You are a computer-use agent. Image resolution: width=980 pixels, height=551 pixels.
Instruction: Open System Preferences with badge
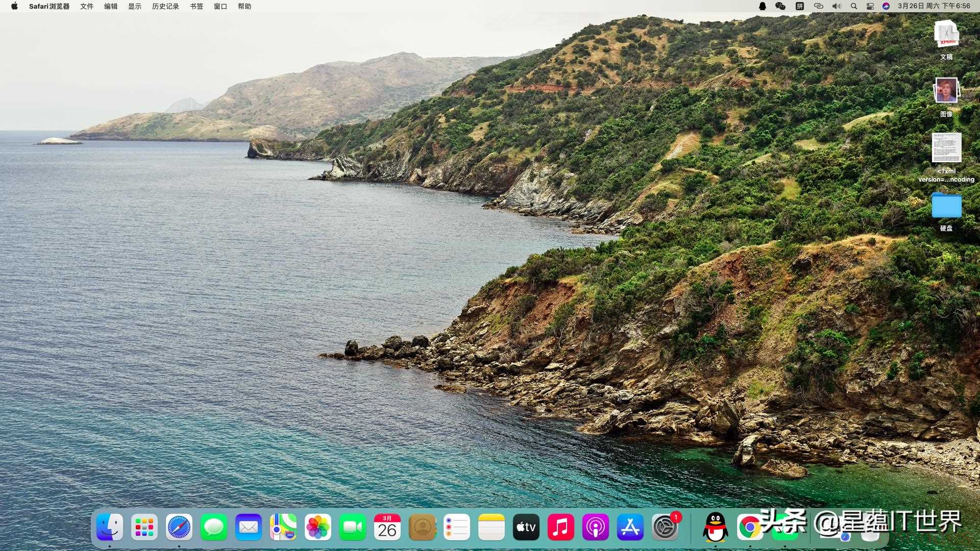(665, 527)
